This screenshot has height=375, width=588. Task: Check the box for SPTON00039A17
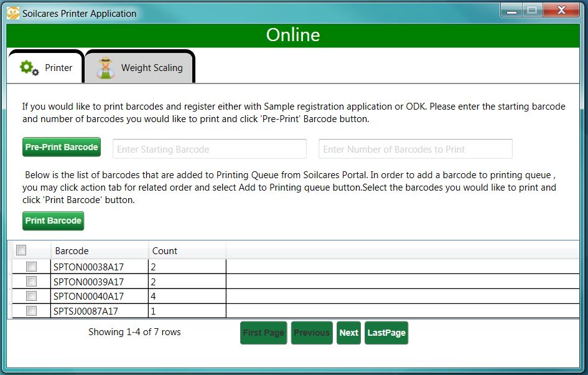click(32, 281)
